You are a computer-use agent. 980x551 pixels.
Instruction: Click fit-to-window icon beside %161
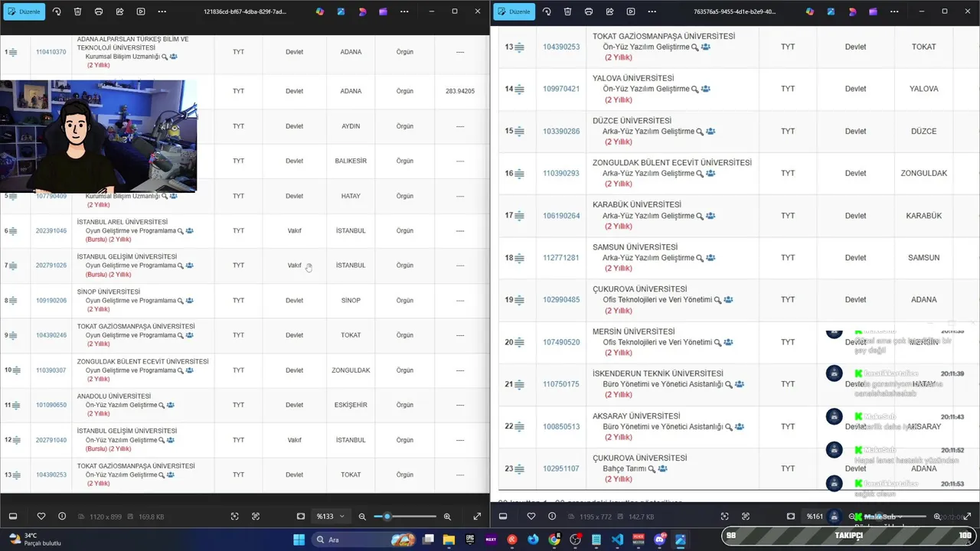[x=791, y=517]
